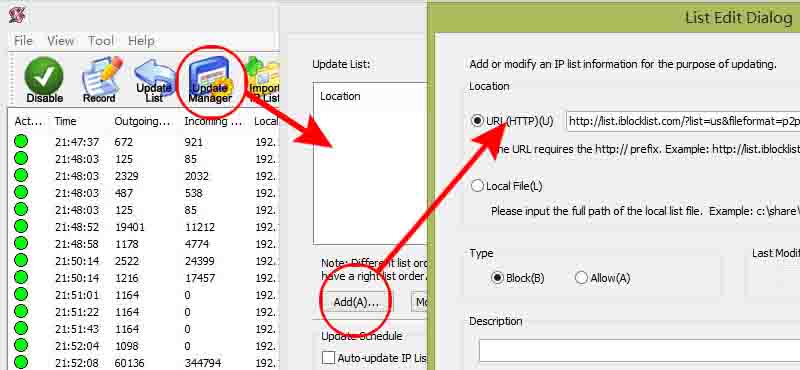Open the Record toolbar icon
Image resolution: width=800 pixels, height=370 pixels.
(101, 80)
